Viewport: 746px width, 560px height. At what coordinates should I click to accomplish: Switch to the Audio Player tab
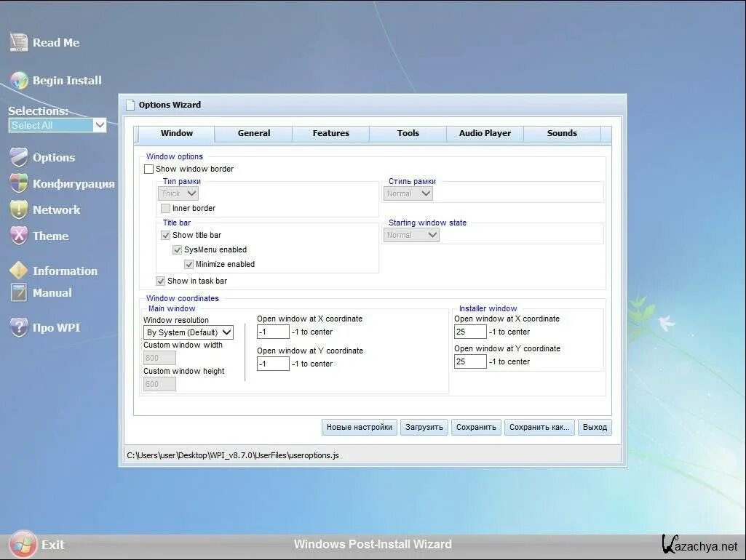[x=485, y=133]
